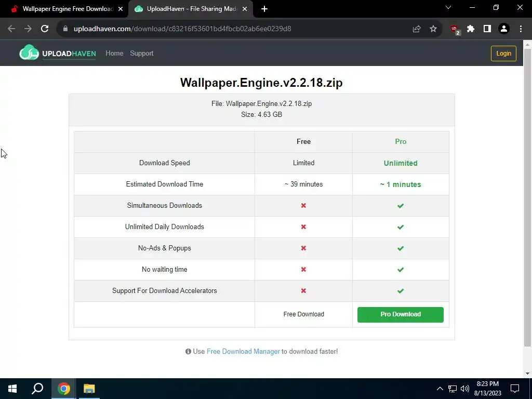Reload the UploadHaven page
This screenshot has width=532, height=399.
coord(45,29)
